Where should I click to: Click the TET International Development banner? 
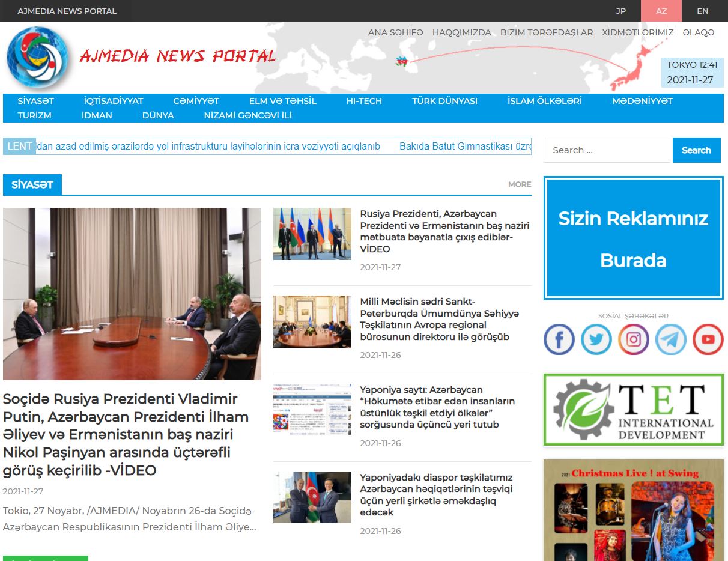[633, 410]
